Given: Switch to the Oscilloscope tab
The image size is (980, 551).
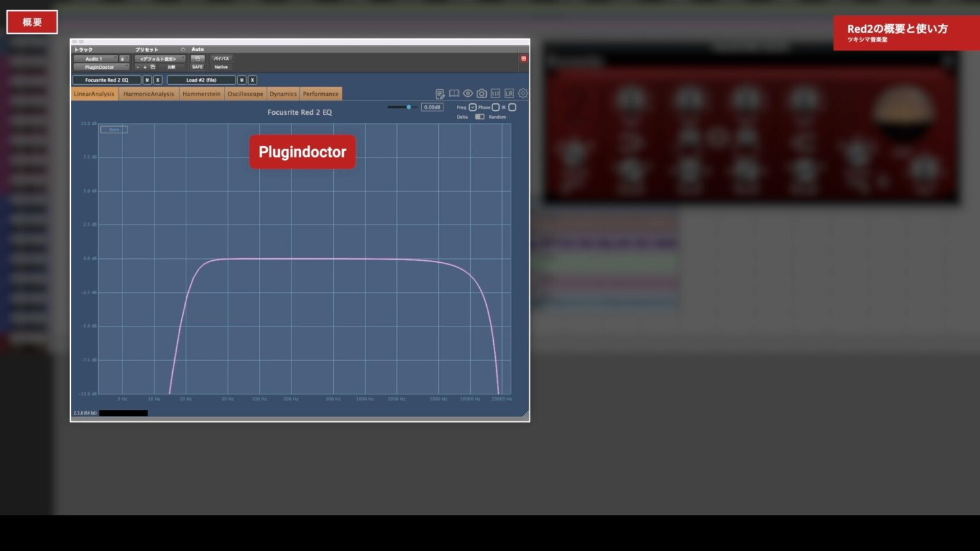Looking at the screenshot, I should pyautogui.click(x=245, y=94).
